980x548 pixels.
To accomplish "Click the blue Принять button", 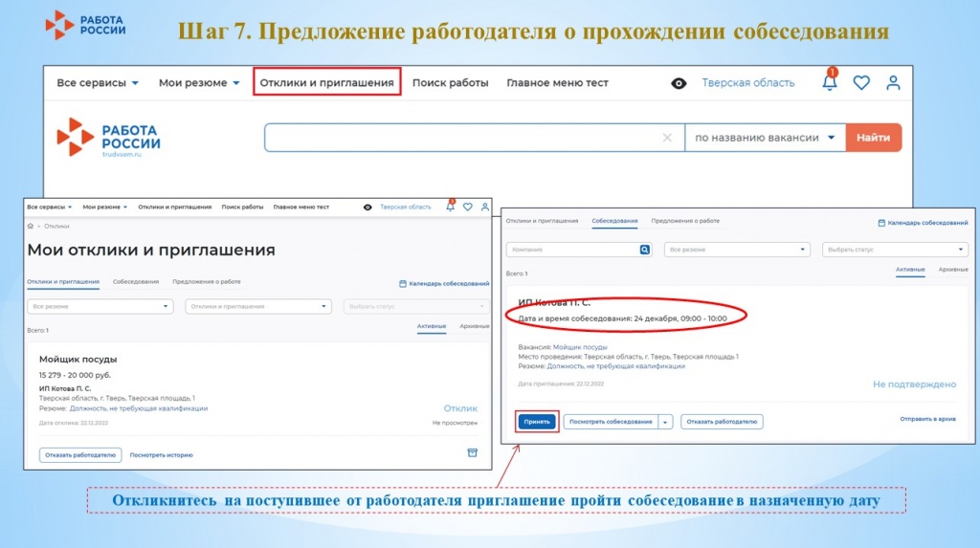I will coord(537,422).
